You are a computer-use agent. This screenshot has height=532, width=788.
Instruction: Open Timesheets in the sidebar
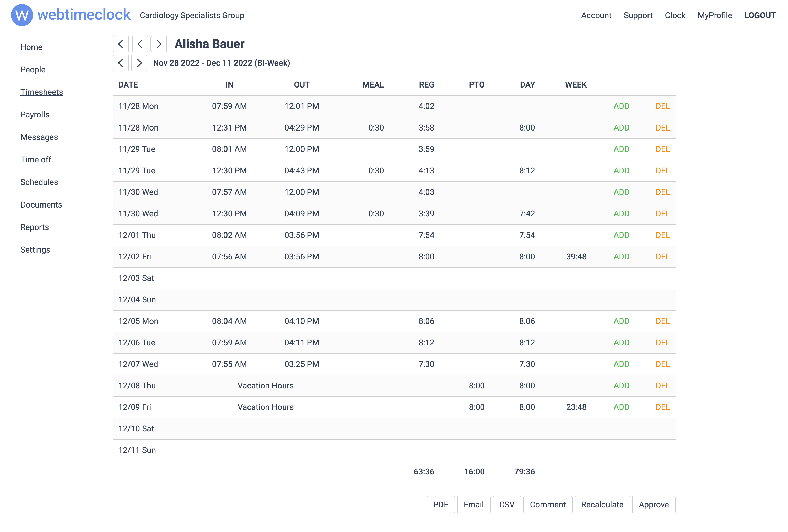(41, 92)
